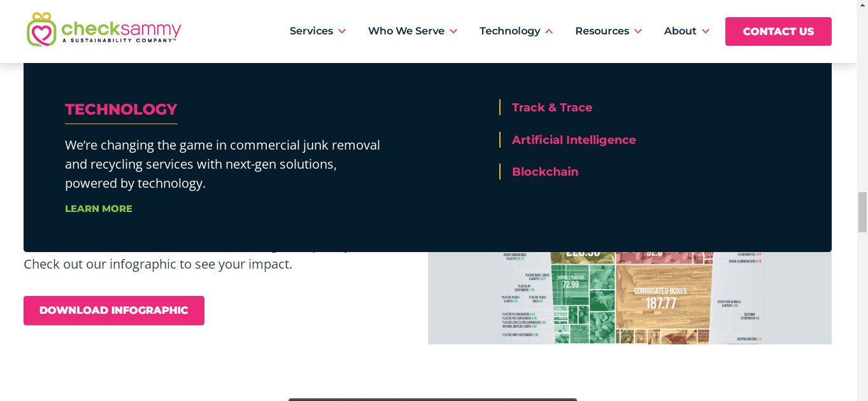Screen dimensions: 868x401
Task: Open the waste infographic image
Action: click(630, 298)
